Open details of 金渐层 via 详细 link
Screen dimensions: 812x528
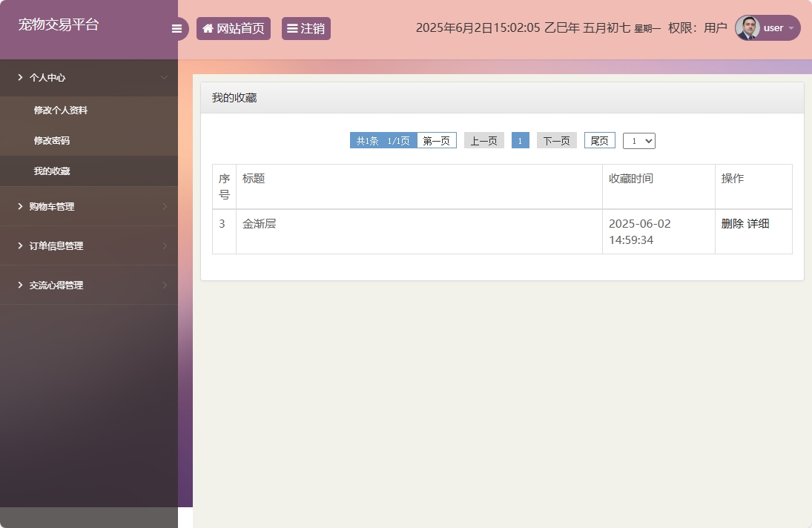[758, 222]
